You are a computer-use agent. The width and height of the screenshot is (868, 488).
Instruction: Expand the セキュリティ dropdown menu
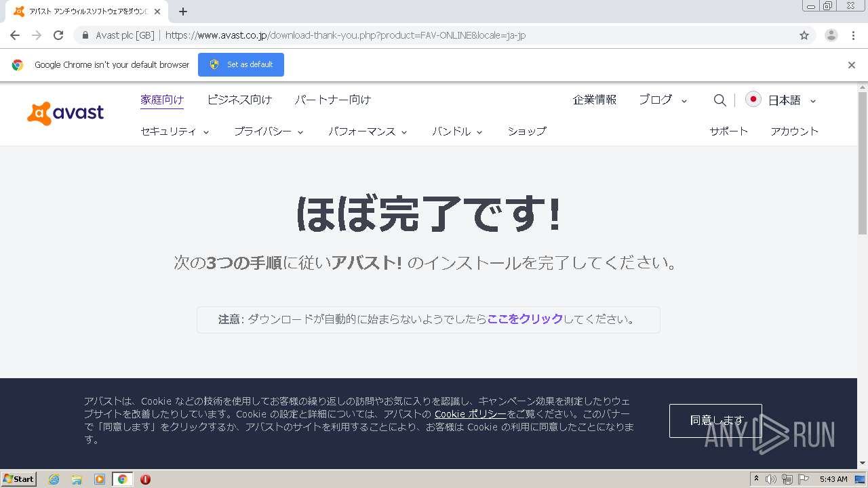pyautogui.click(x=175, y=131)
